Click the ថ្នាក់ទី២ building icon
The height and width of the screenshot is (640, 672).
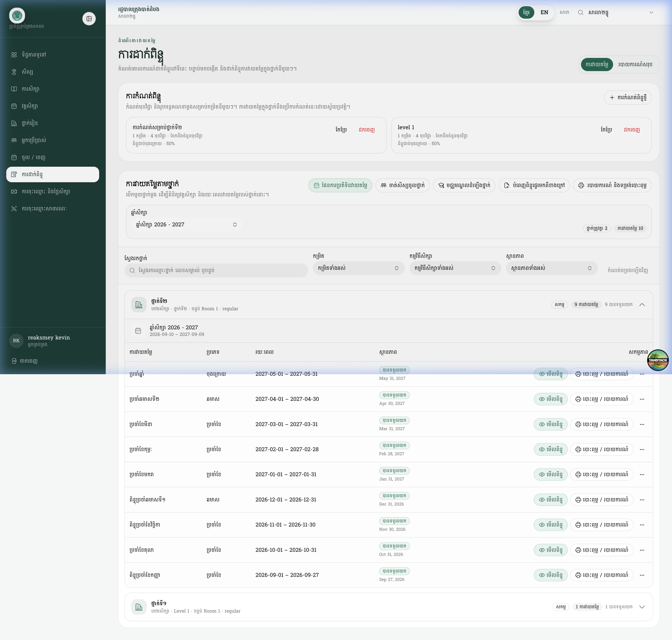click(x=139, y=305)
